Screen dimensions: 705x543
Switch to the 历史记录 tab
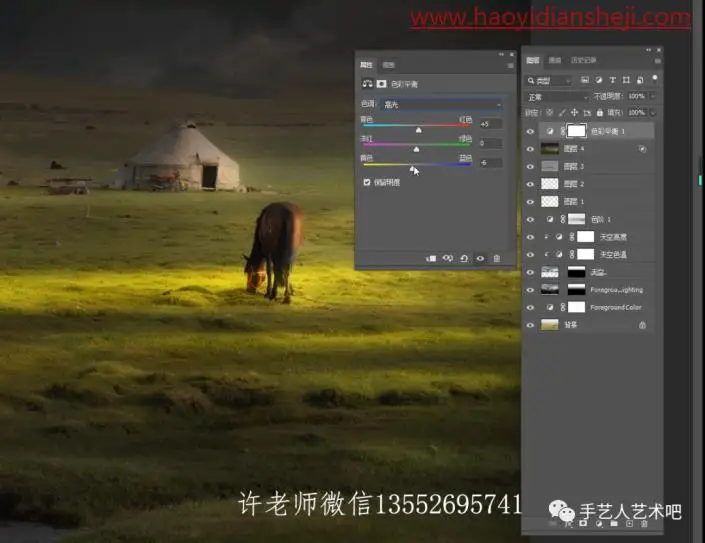583,60
